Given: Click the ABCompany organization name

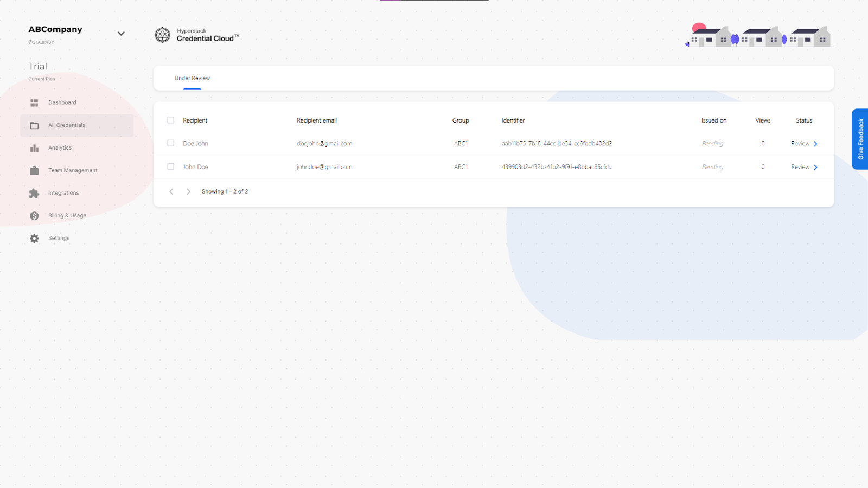Looking at the screenshot, I should click(55, 29).
